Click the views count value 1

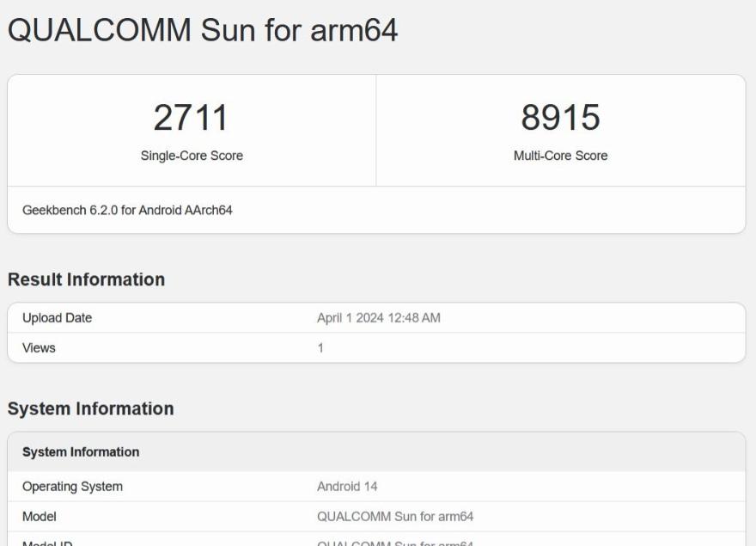[320, 348]
